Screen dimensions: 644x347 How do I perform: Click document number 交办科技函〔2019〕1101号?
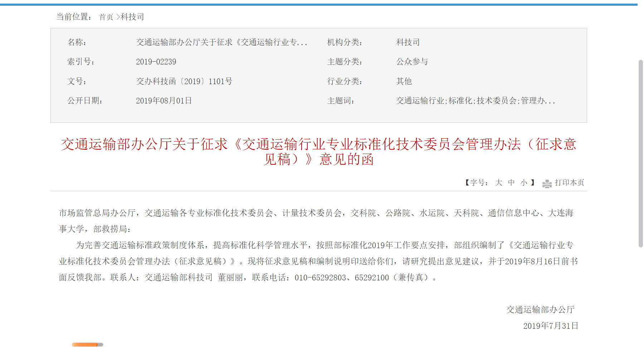click(x=184, y=81)
